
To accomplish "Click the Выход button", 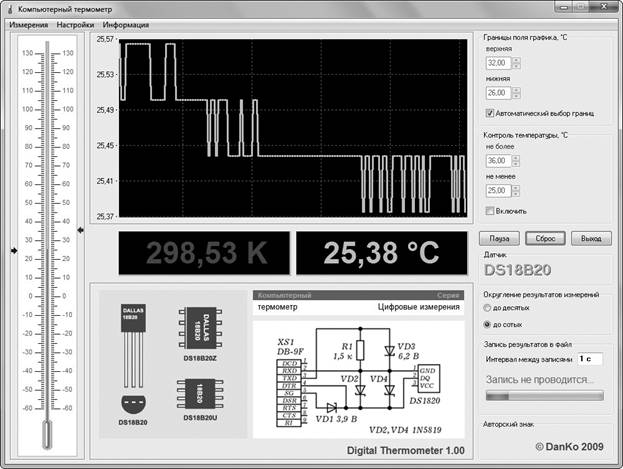I will 591,238.
